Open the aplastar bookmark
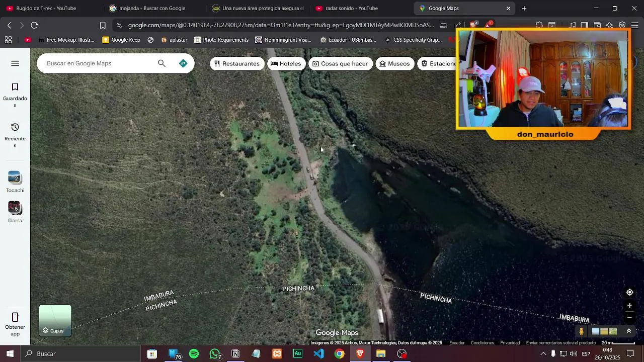The width and height of the screenshot is (644, 362). (174, 40)
